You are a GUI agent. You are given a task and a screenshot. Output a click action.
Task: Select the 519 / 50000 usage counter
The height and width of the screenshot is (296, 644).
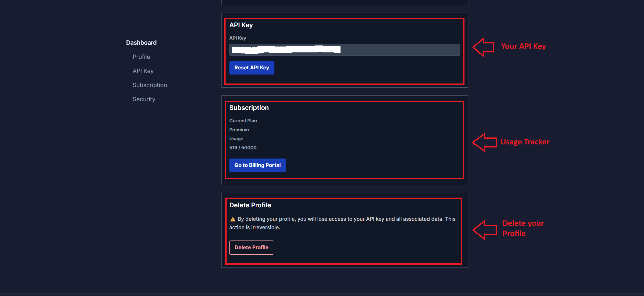pos(243,147)
